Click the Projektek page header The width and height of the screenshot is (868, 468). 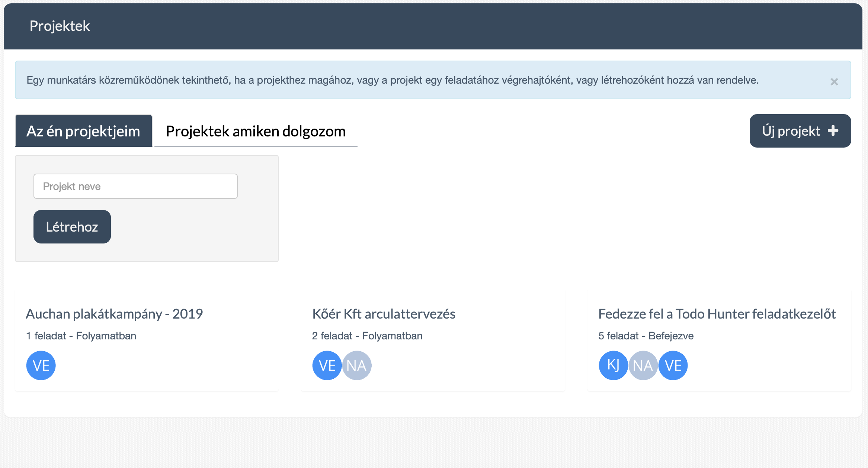coord(60,26)
